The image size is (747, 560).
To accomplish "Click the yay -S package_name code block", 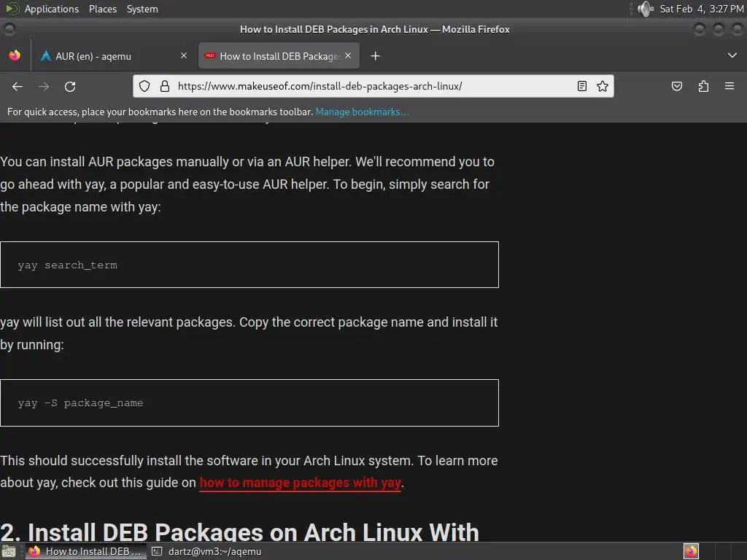I will point(249,402).
